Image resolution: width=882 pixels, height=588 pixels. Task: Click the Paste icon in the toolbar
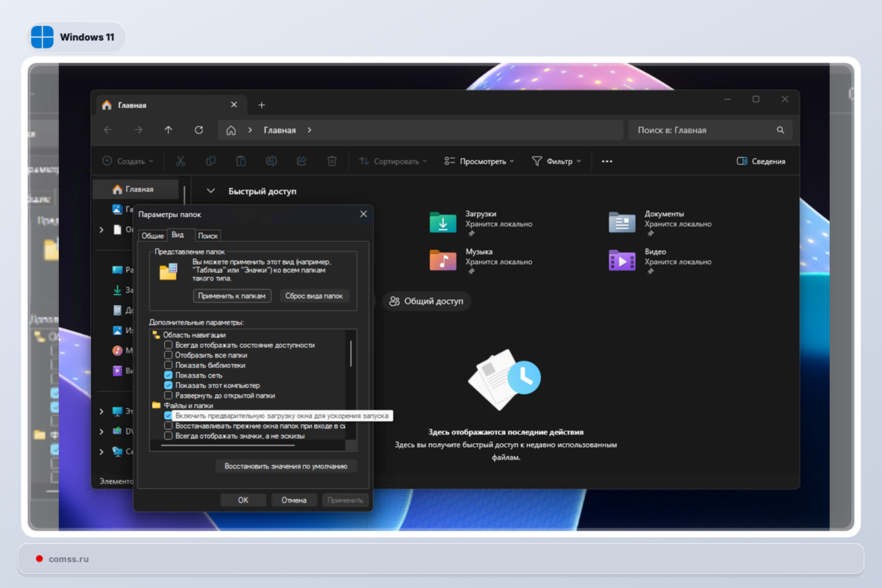pos(240,160)
